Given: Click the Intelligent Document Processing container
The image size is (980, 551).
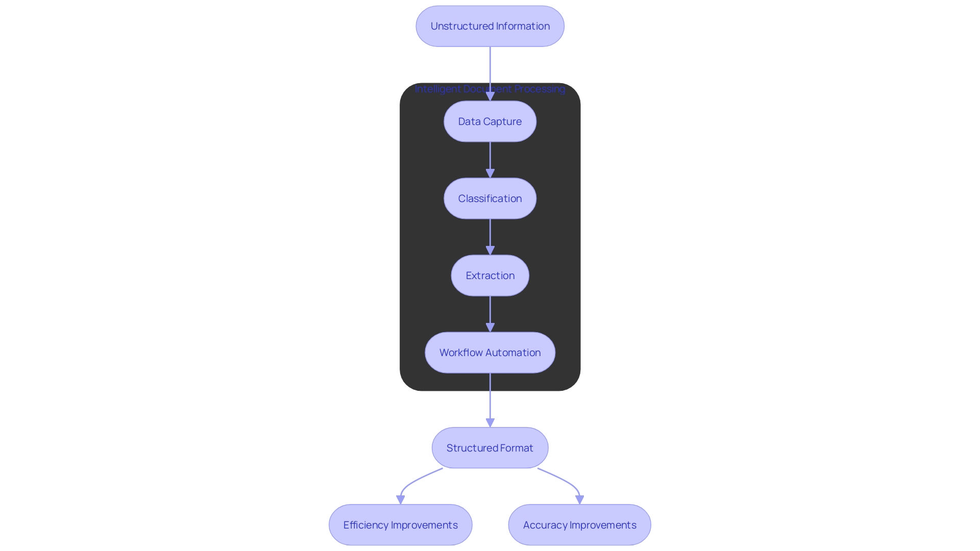Looking at the screenshot, I should coord(490,89).
